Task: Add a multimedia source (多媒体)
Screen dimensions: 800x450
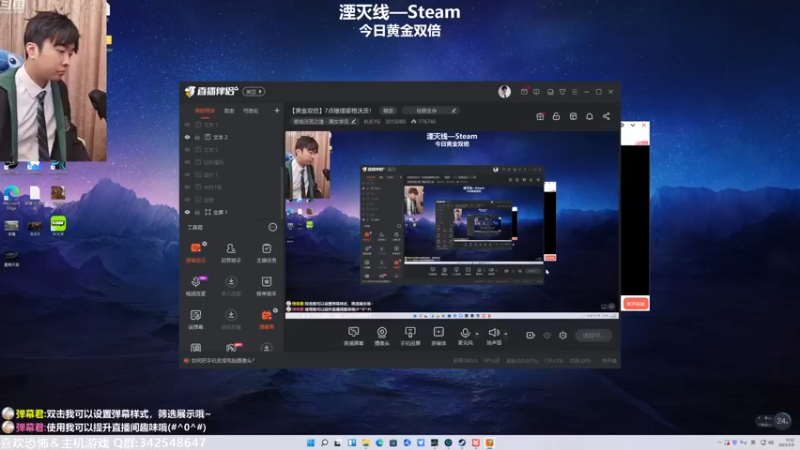Action: click(x=439, y=336)
